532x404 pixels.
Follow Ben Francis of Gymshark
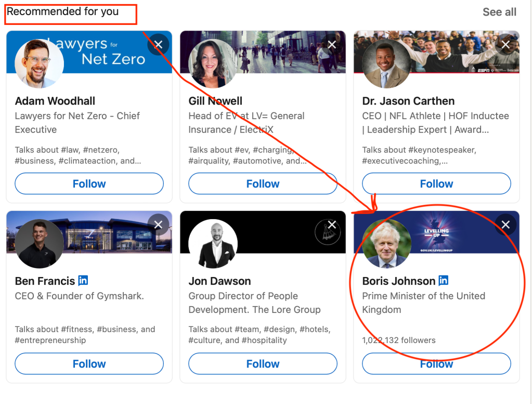point(89,364)
